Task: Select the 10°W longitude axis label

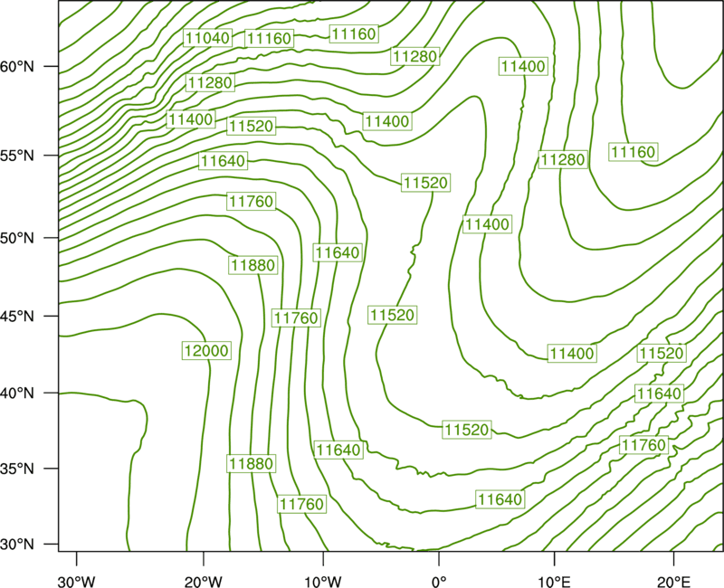Action: click(x=323, y=582)
